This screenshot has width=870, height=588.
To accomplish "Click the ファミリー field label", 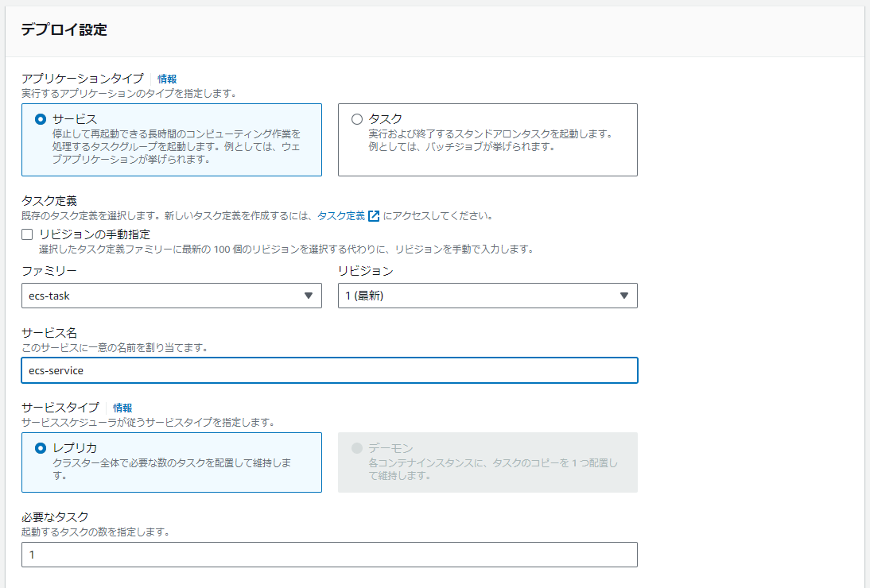I will coord(49,271).
